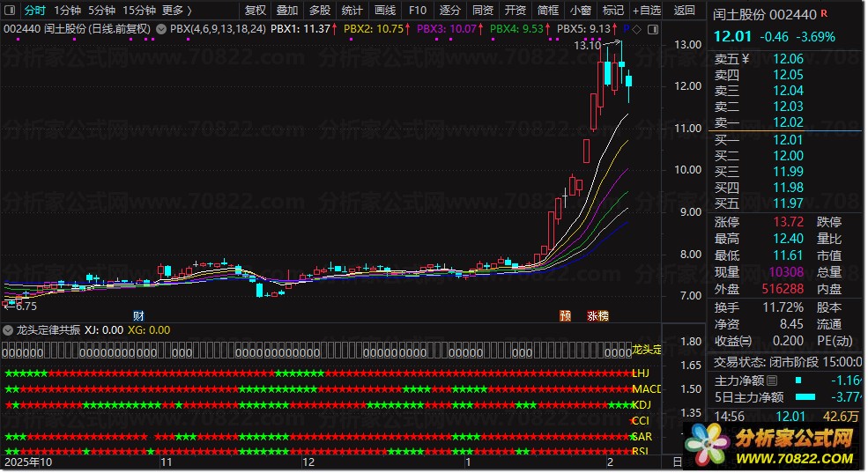The height and width of the screenshot is (473, 868).
Task: Expand dropdown beside 龙头定律共振 indicator
Action: click(8, 330)
